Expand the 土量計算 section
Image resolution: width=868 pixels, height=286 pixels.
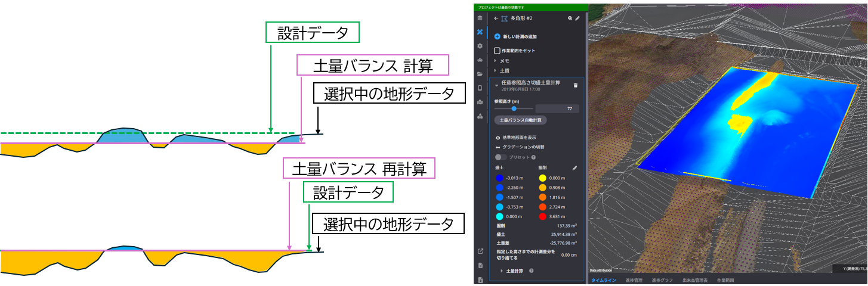(501, 271)
